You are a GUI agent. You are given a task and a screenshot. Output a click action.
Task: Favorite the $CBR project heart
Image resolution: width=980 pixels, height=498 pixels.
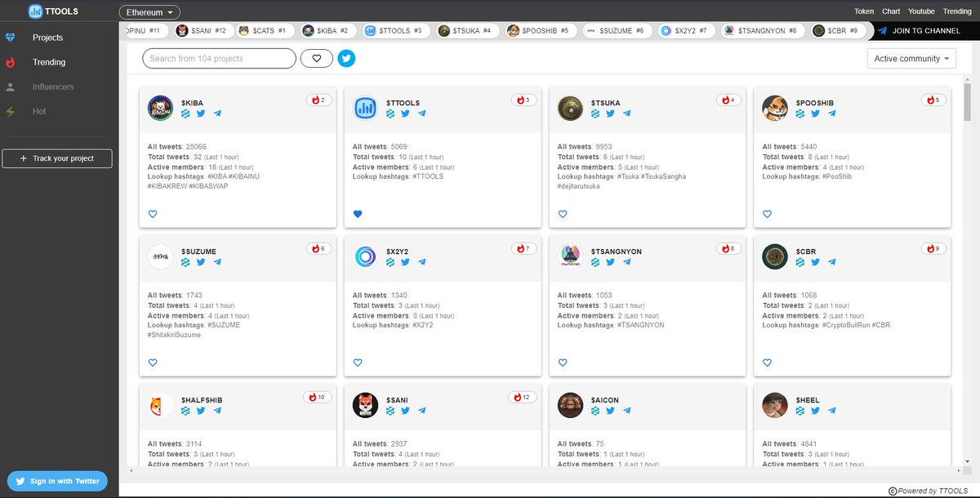(x=767, y=362)
